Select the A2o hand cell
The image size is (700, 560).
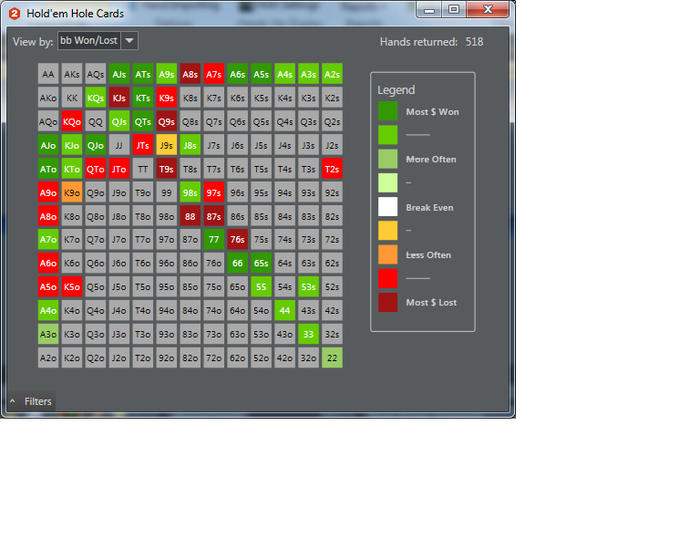[x=48, y=358]
